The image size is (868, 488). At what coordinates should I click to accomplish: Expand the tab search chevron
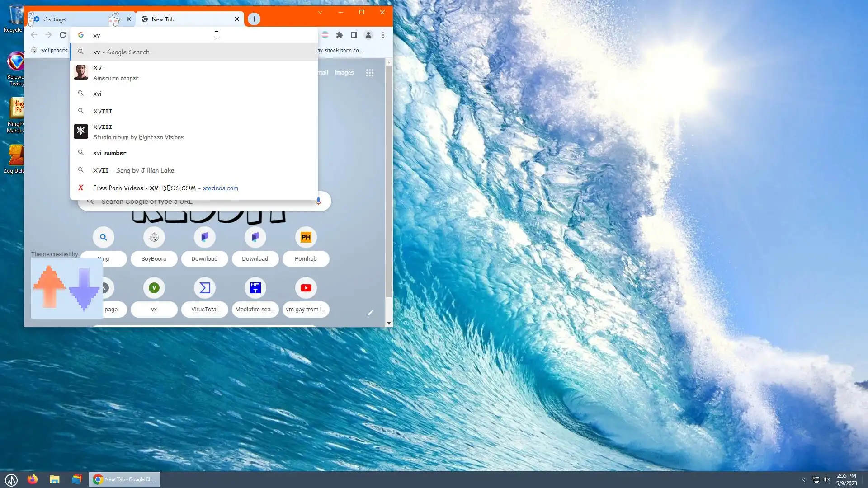click(320, 12)
